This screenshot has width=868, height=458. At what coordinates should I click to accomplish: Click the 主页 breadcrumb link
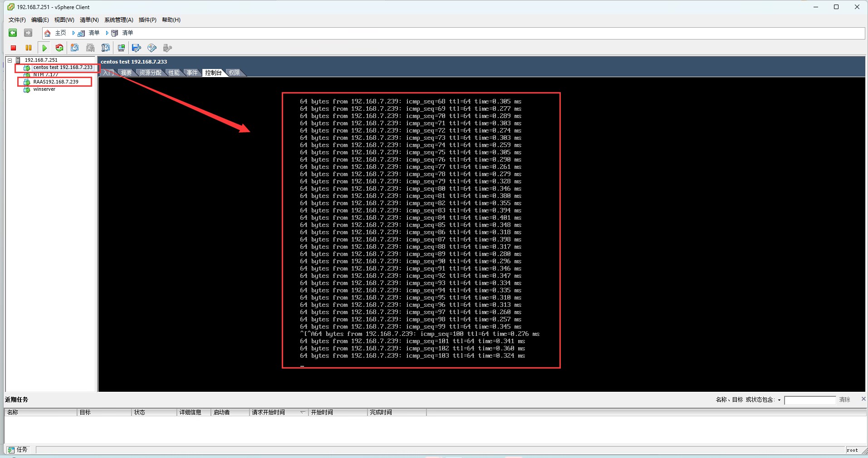pyautogui.click(x=60, y=33)
